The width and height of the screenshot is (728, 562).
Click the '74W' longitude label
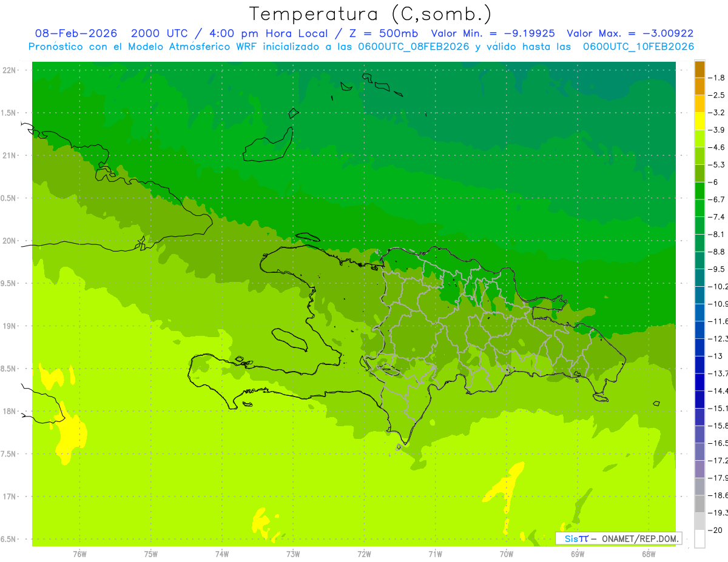pyautogui.click(x=222, y=554)
